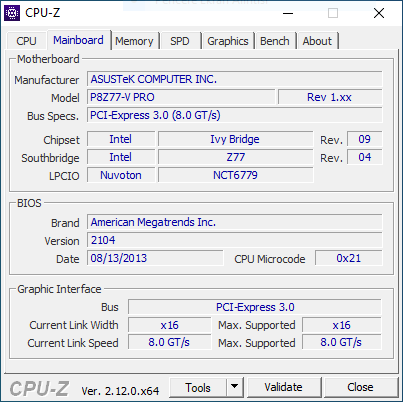Select the Mainboard tab

pos(78,40)
